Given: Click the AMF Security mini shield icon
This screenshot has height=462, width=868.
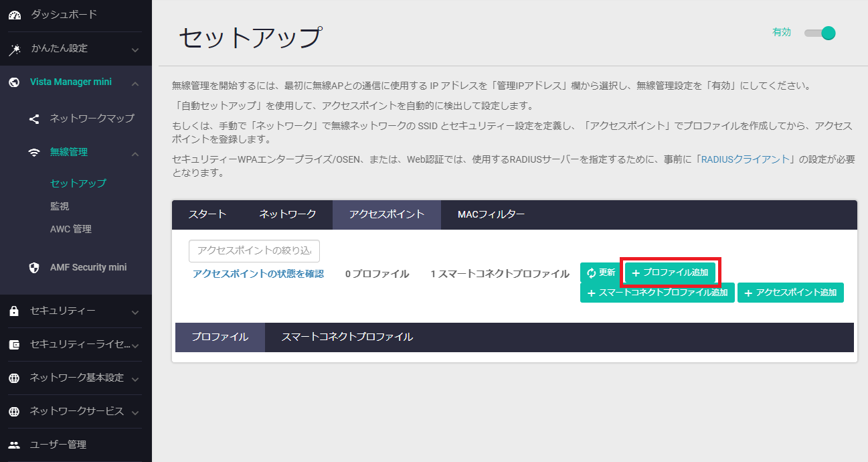Looking at the screenshot, I should click(34, 267).
